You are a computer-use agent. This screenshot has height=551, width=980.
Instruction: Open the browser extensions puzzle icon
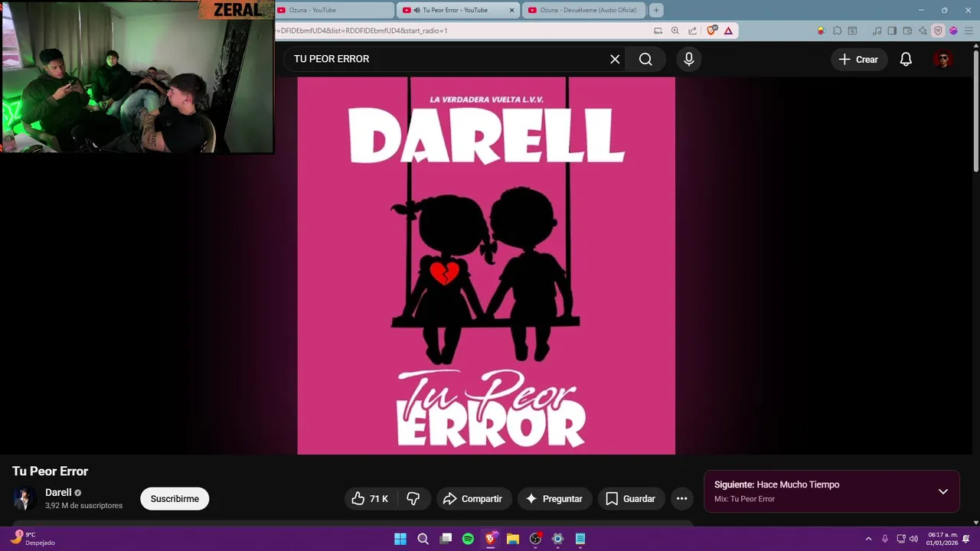837,31
